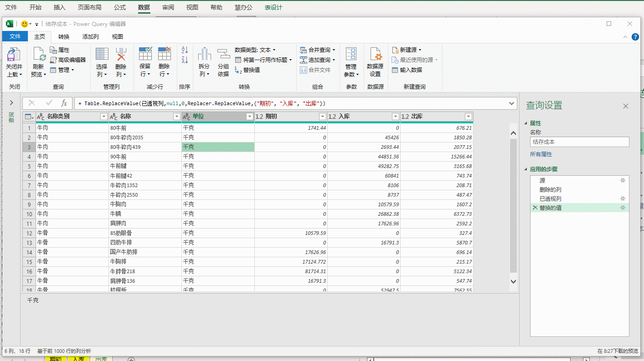Click the table scrollbar down arrow
The image size is (644, 361).
point(514,282)
